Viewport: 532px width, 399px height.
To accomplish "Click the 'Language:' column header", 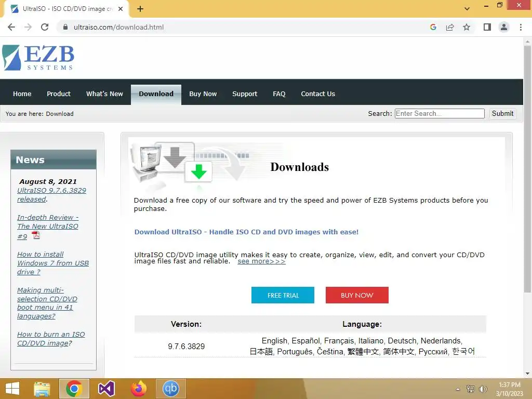I will coord(362,324).
